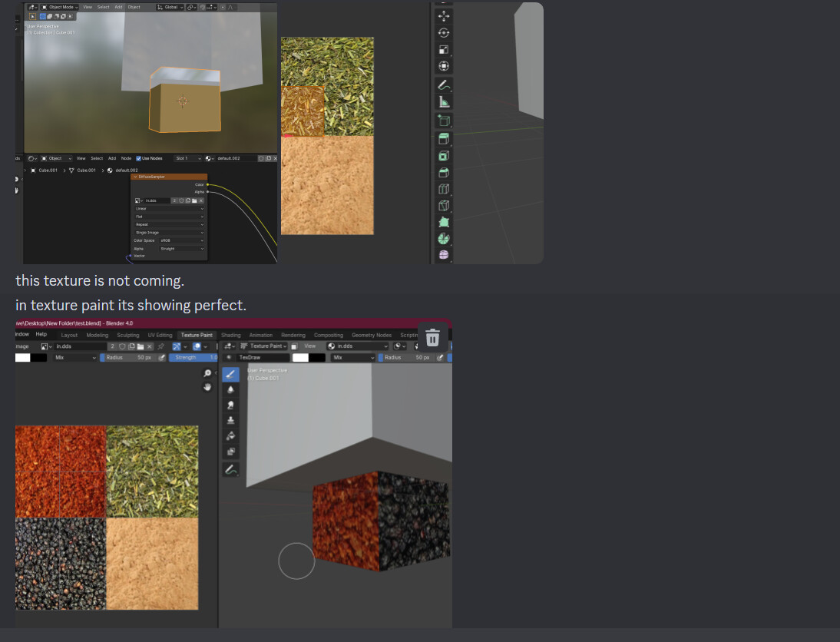
Task: Toggle fake user shield in image editor header
Action: [123, 346]
